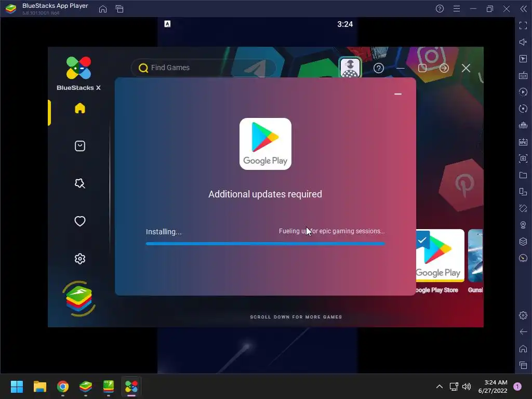
Task: Take a screenshot with the camera-frame icon
Action: (523, 158)
